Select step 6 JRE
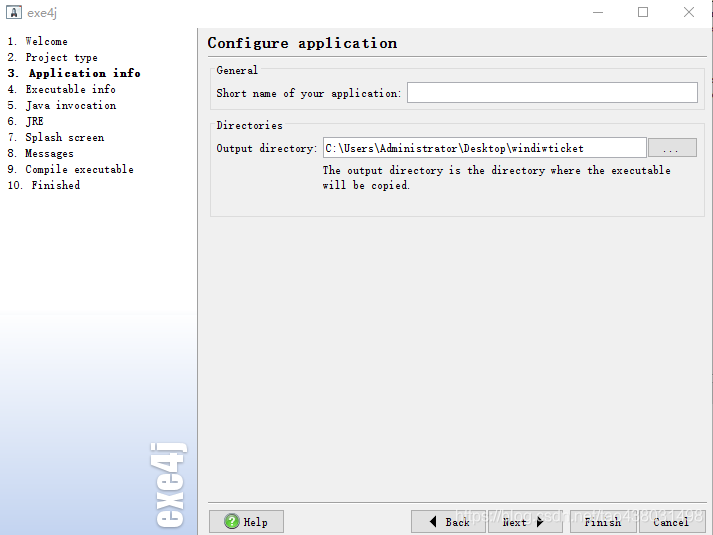713x535 pixels. click(x=25, y=121)
